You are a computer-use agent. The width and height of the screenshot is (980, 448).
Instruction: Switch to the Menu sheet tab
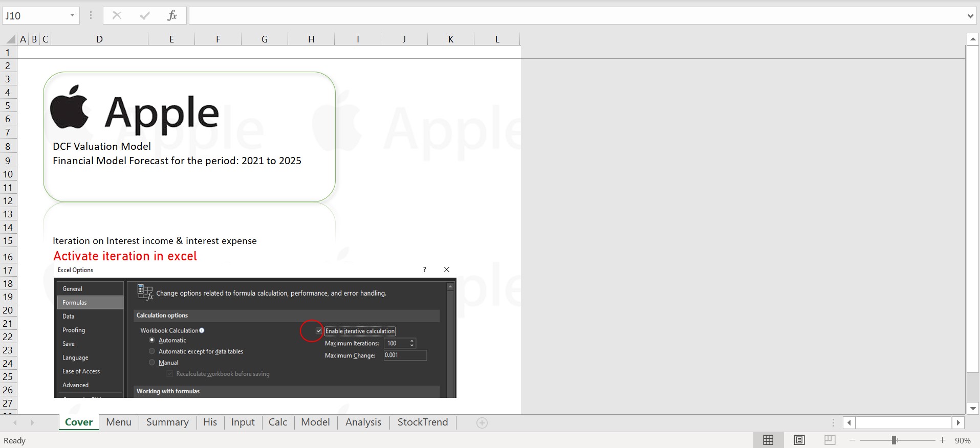coord(119,422)
